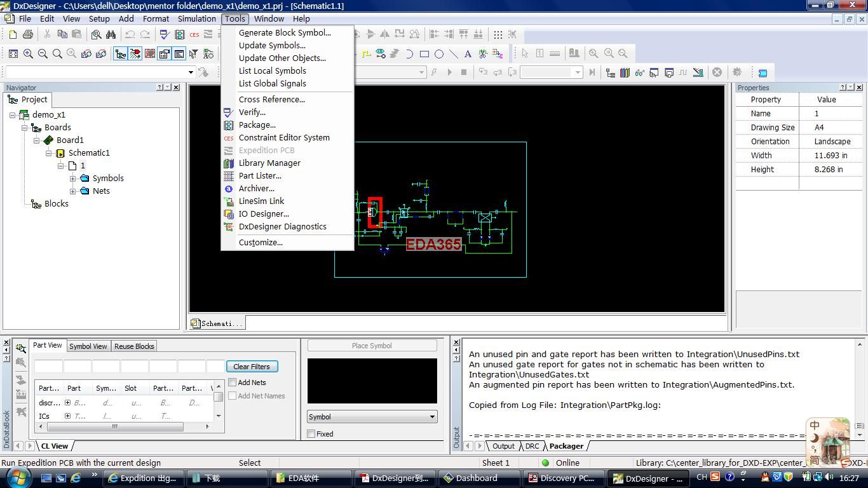Expand the ICs row in parts table

[x=67, y=416]
